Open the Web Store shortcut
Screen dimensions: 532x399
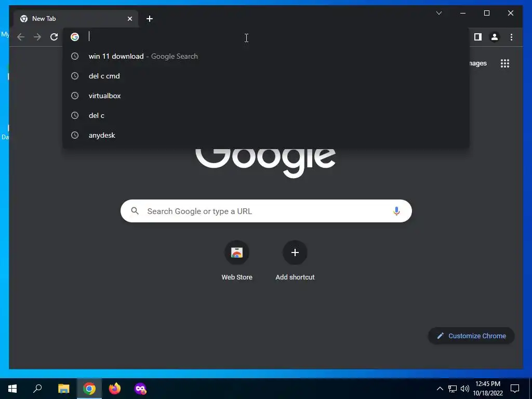(237, 261)
